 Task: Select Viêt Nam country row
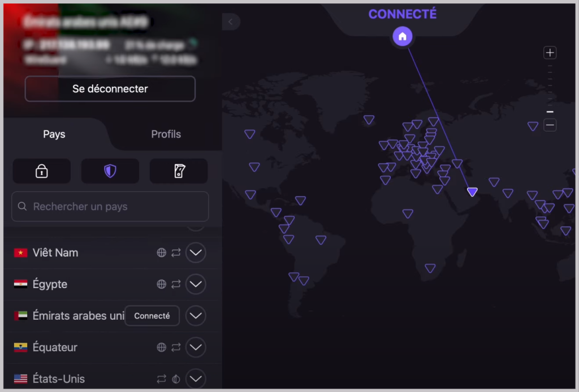[110, 252]
